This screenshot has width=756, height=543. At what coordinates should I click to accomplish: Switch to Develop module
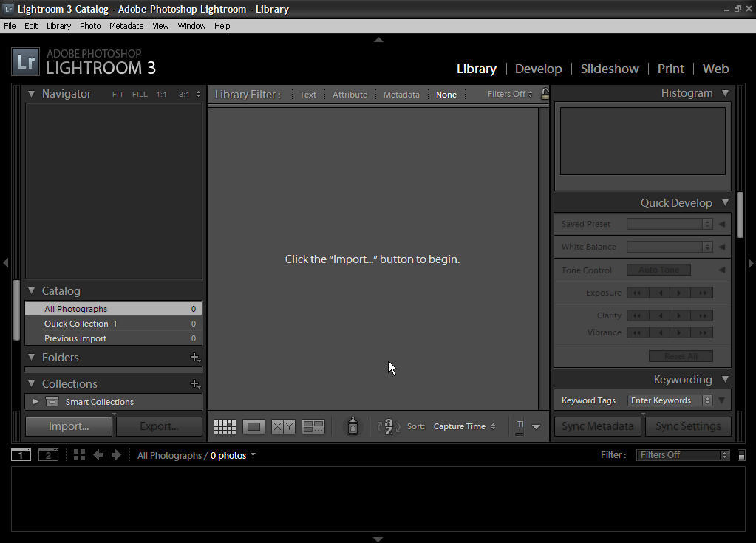[539, 69]
